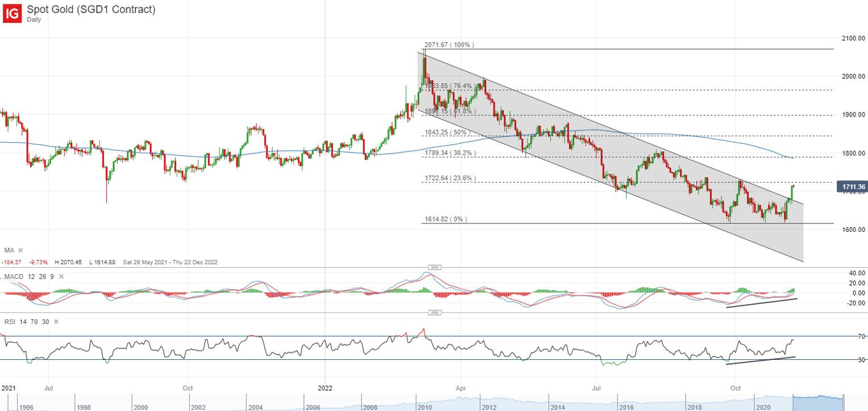Select the highlighted range in the navigator
Screen dimensions: 868x411
pyautogui.click(x=819, y=402)
